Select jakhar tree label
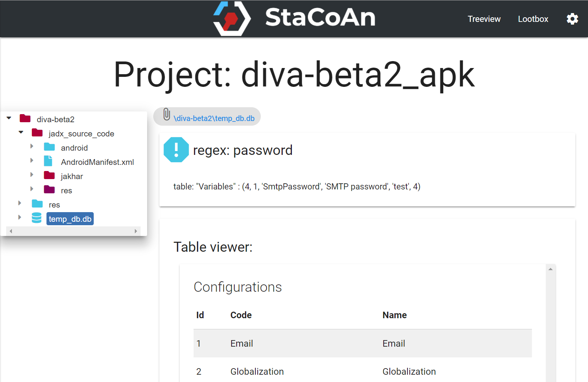588x382 pixels. click(x=72, y=176)
